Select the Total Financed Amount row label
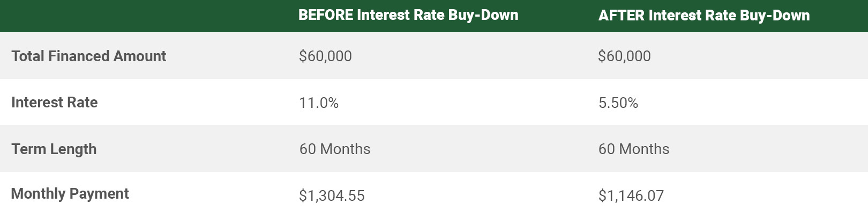The image size is (868, 218). click(88, 56)
